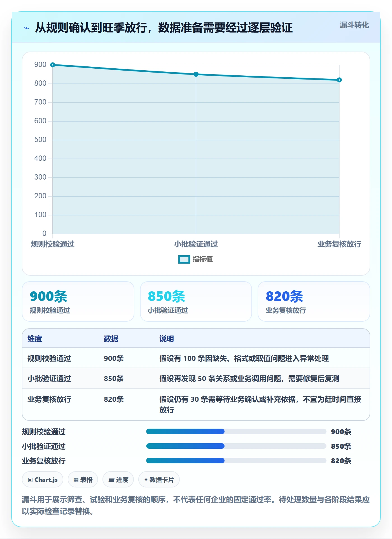The height and width of the screenshot is (539, 392).
Task: Click table cell 900条 in the table
Action: pos(114,359)
